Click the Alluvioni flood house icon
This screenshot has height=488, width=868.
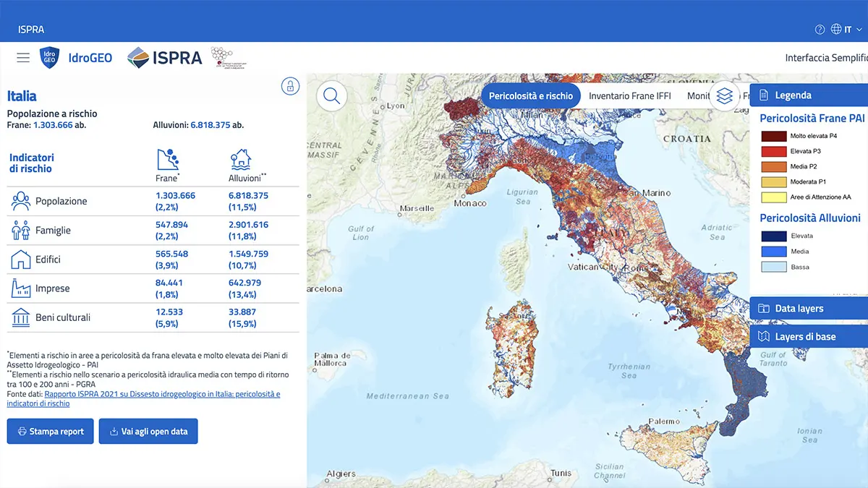[240, 160]
